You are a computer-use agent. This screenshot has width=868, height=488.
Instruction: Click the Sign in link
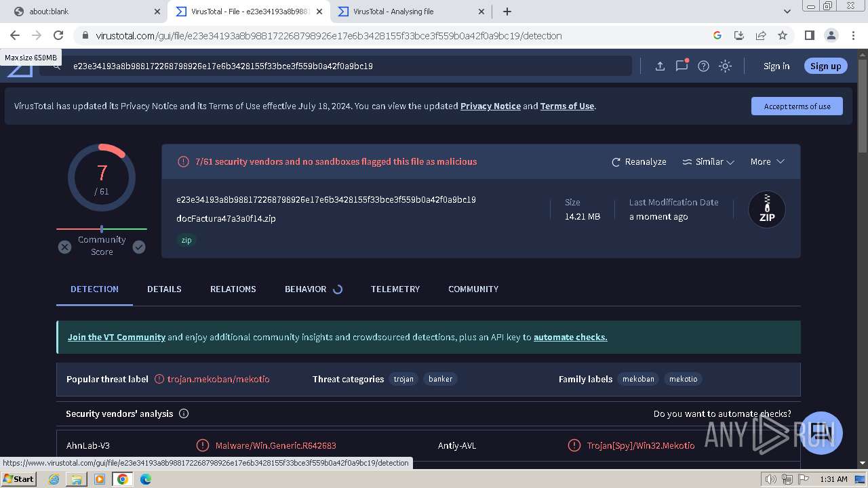pos(776,66)
